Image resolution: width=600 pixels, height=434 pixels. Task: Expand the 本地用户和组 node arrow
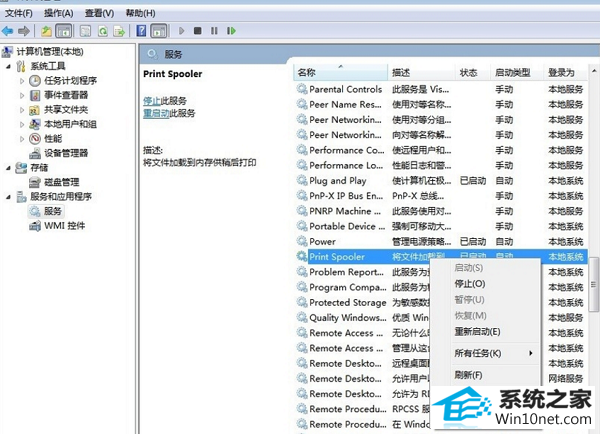pyautogui.click(x=22, y=124)
